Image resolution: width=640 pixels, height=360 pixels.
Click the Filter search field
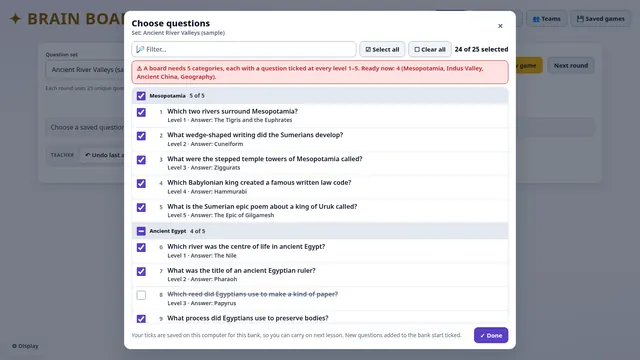click(244, 49)
